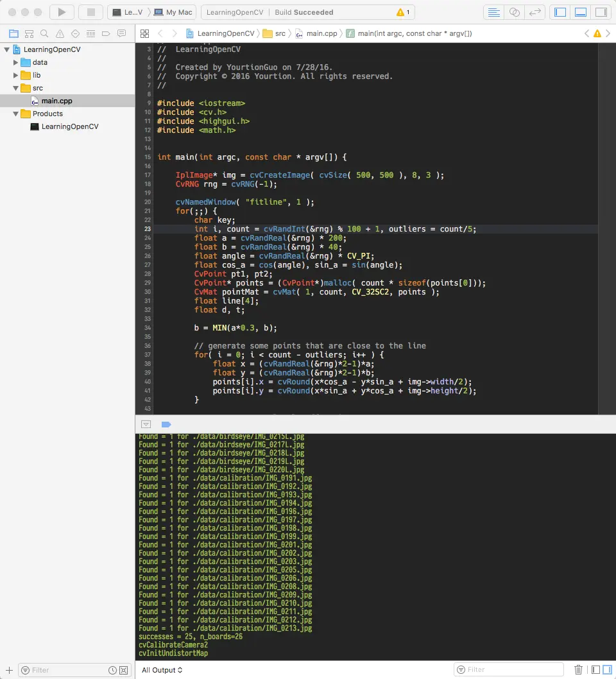Toggle the navigator panel visibility

[559, 12]
